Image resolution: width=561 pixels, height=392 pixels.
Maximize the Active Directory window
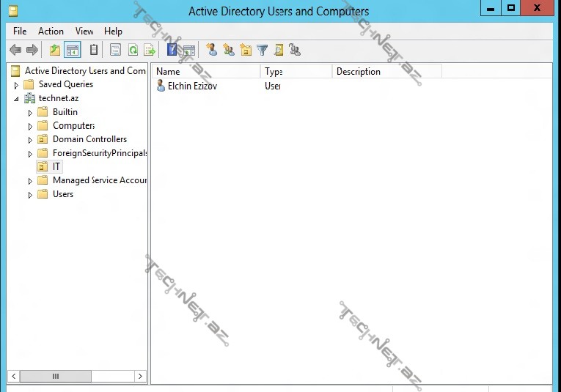coord(511,8)
